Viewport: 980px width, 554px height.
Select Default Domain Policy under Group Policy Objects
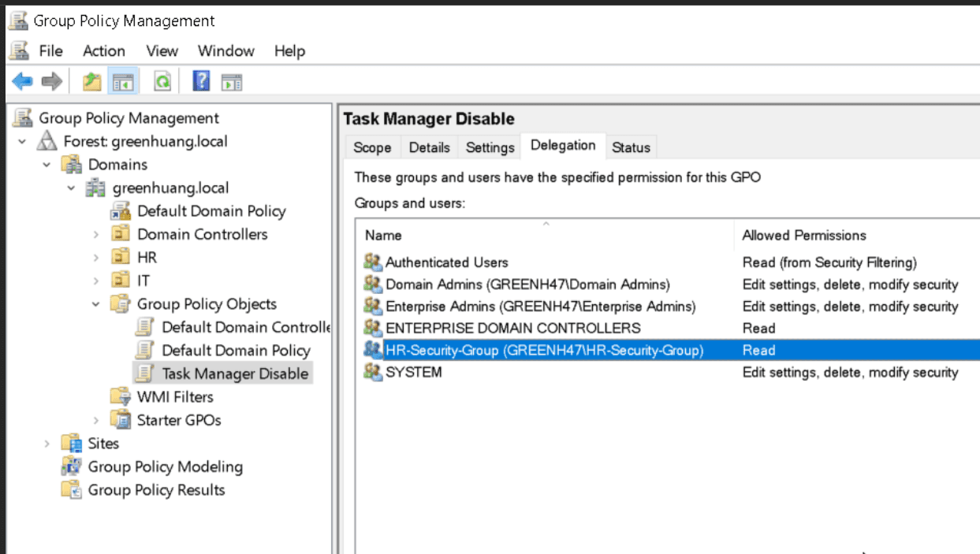236,351
